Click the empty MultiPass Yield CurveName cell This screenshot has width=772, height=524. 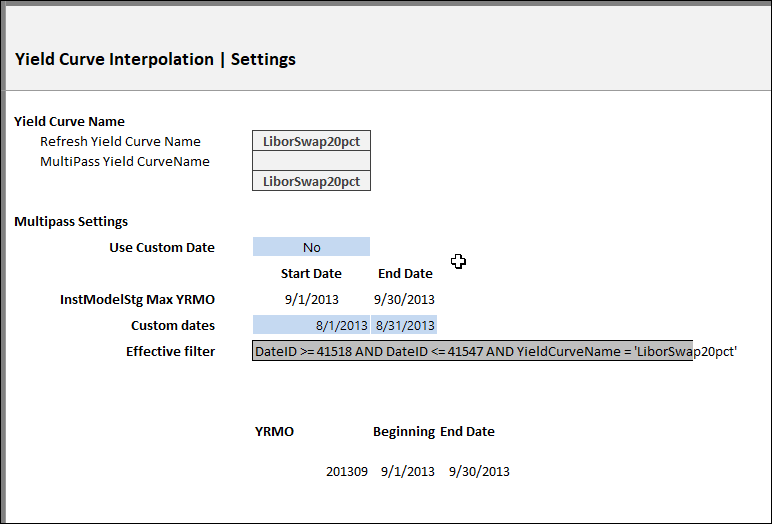point(311,161)
